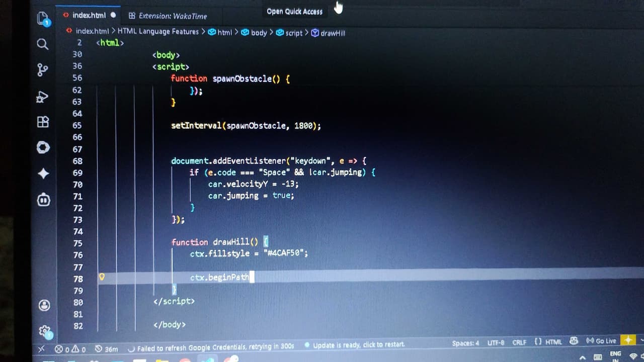Screen dimensions: 644x362
Task: Click the keyboard icon in the system tray
Action: coord(598,357)
